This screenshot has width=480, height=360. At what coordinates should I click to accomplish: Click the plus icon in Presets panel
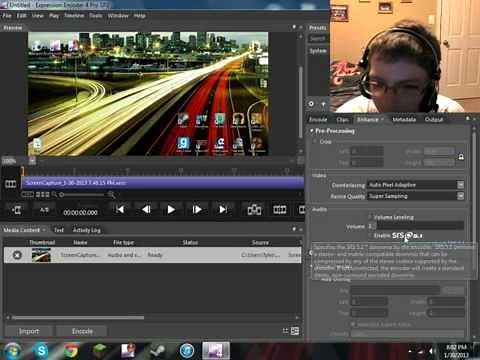(323, 104)
